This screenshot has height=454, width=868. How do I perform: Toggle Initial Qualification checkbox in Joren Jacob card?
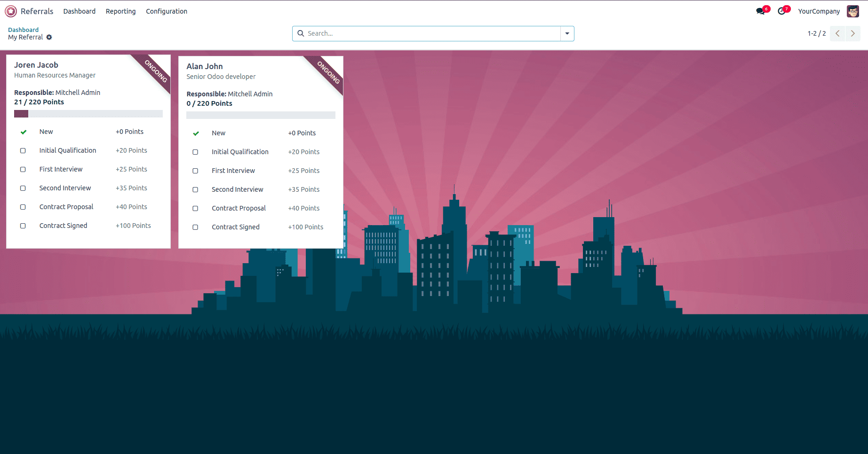point(23,151)
